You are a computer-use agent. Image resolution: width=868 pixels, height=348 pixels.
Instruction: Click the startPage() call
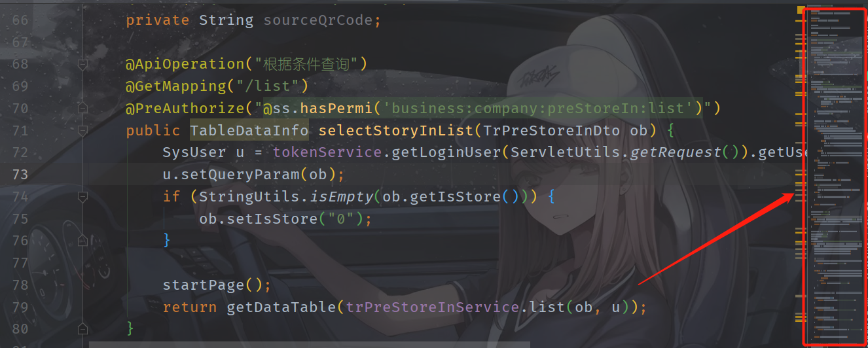213,285
